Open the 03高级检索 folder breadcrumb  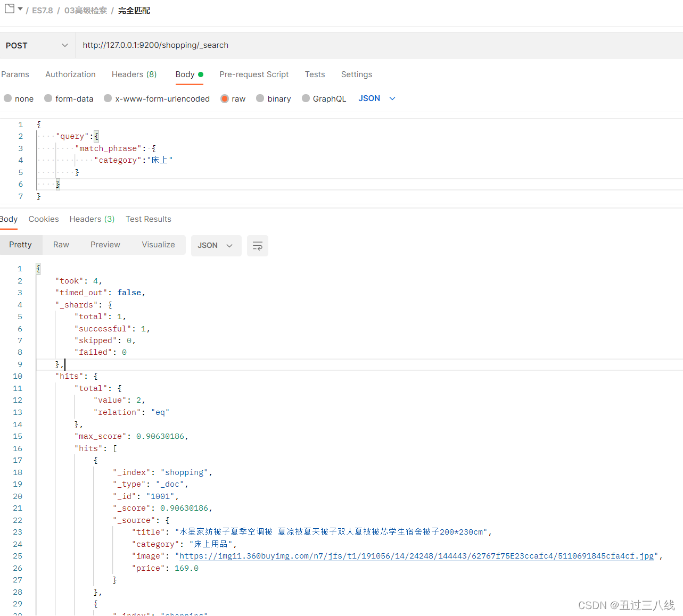coord(86,11)
